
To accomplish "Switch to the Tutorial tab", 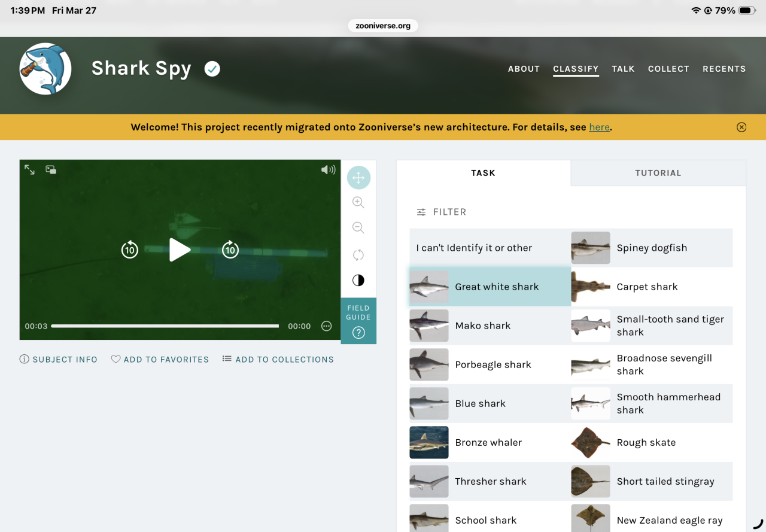I will 658,173.
